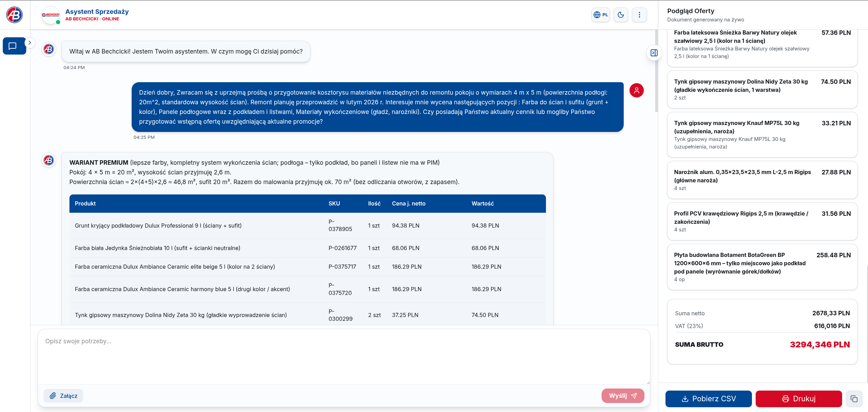Image resolution: width=868 pixels, height=412 pixels.
Task: Click the AB logo in top-left corner
Action: (15, 15)
